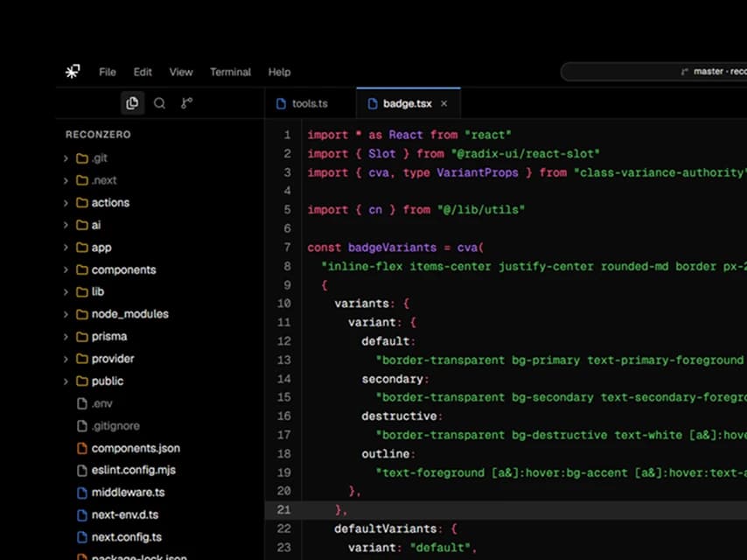Click the components folder icon
The width and height of the screenshot is (747, 560).
tap(82, 269)
